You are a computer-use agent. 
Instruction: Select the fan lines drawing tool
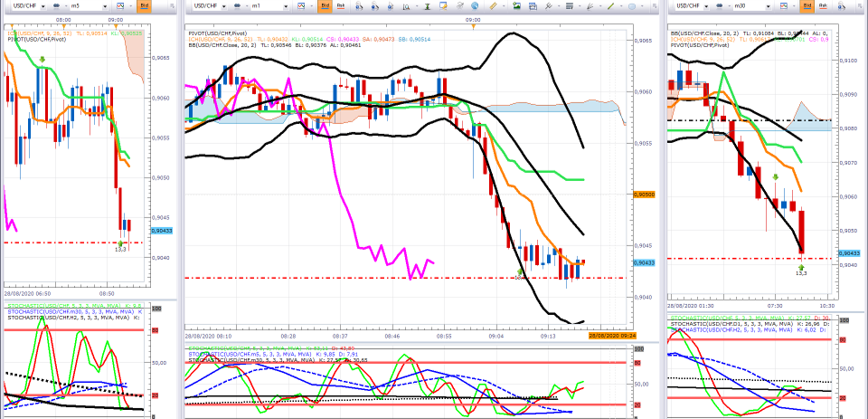click(590, 5)
